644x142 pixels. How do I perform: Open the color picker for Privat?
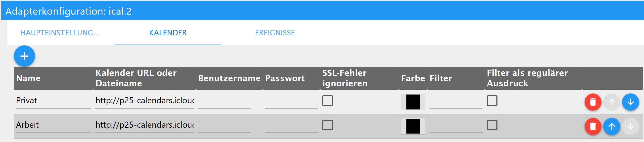click(413, 102)
